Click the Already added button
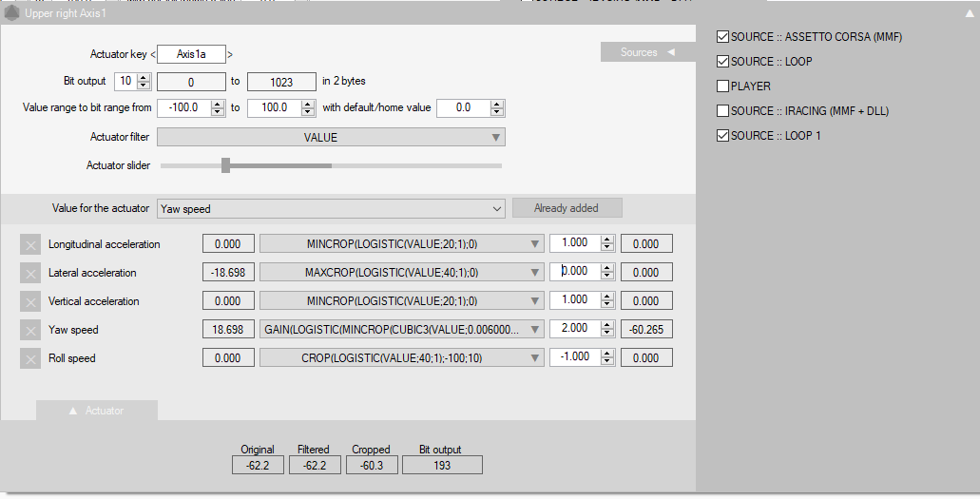This screenshot has height=499, width=980. click(567, 208)
